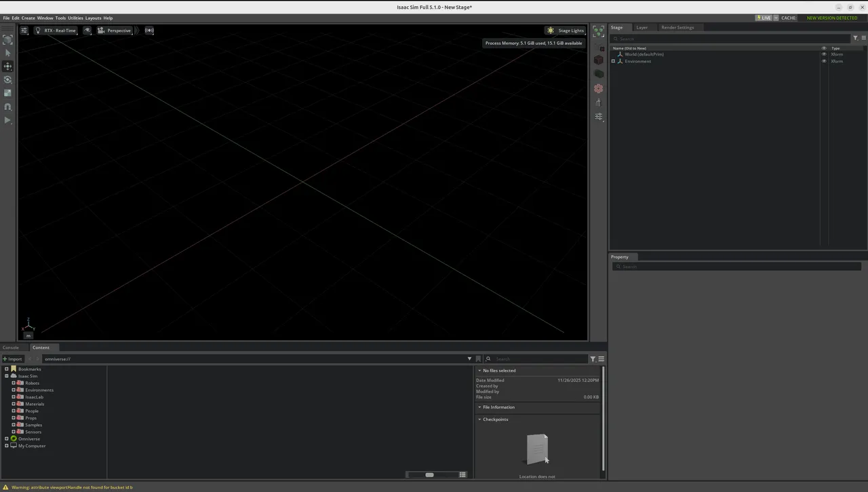Adjust the content thumbnail size slider
This screenshot has height=492, width=868.
[429, 474]
